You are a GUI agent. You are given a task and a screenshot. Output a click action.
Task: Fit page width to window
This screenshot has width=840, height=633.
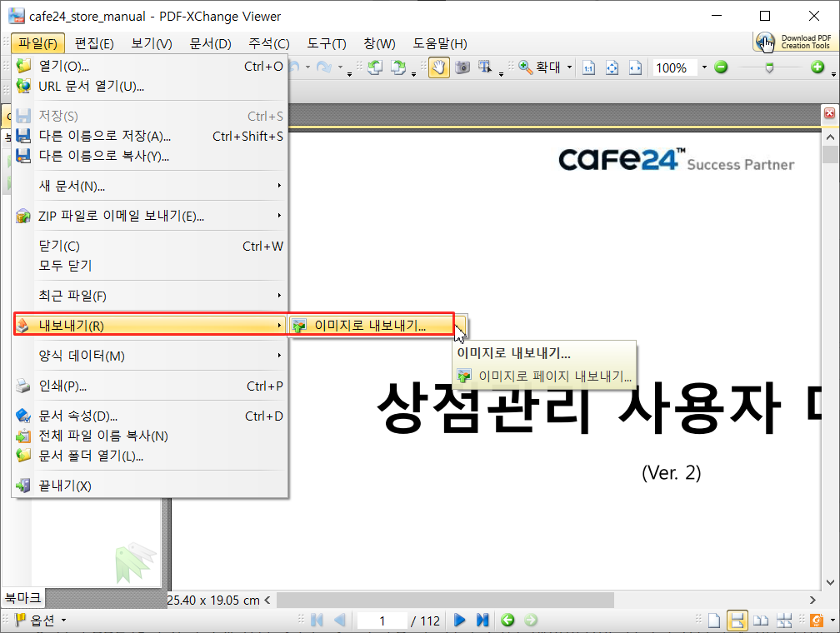click(635, 67)
